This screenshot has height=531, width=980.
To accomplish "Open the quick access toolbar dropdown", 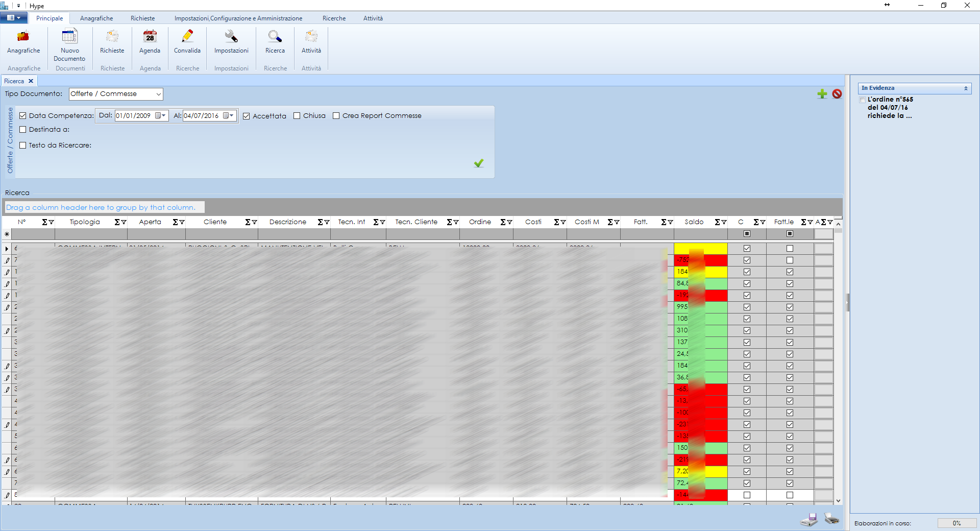I will tap(18, 6).
